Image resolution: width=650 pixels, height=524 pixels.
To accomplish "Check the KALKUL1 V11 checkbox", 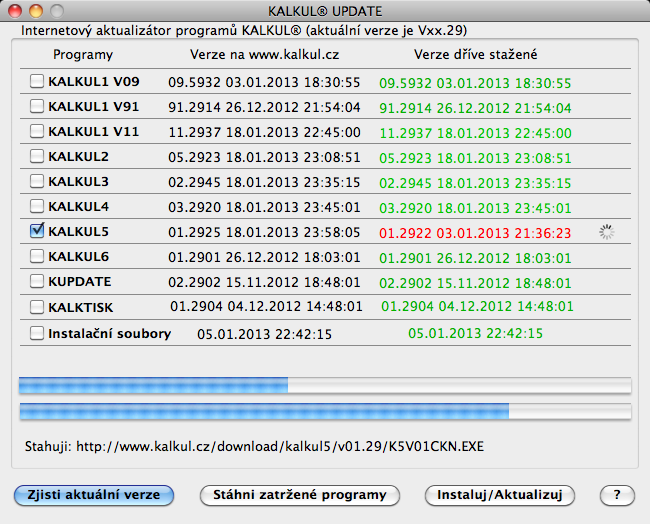I will pyautogui.click(x=37, y=131).
